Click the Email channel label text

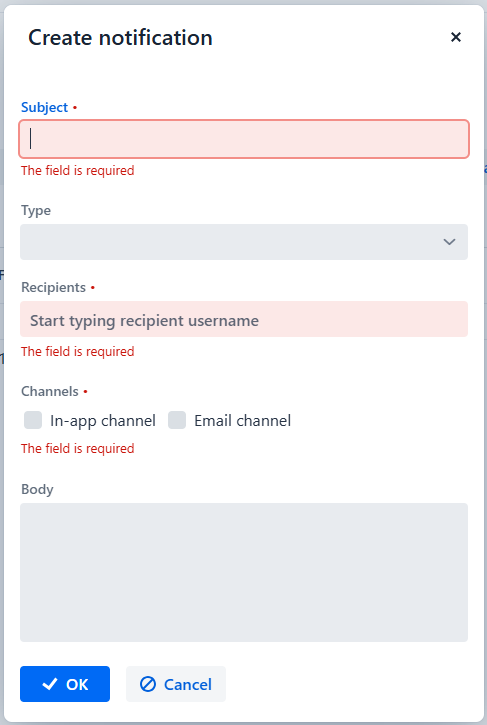tap(242, 421)
